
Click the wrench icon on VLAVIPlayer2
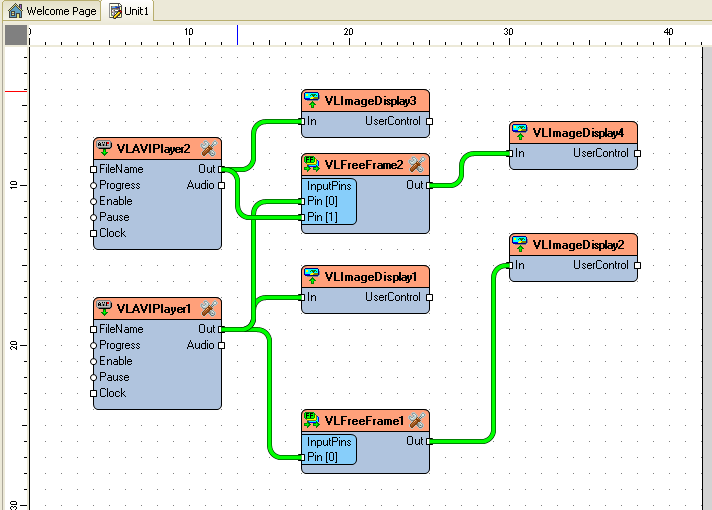coord(209,149)
